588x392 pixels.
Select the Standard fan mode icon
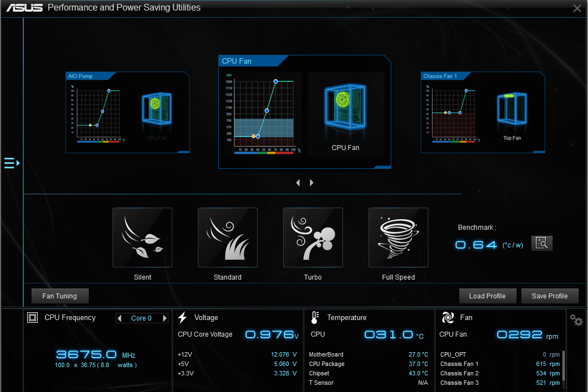(228, 237)
